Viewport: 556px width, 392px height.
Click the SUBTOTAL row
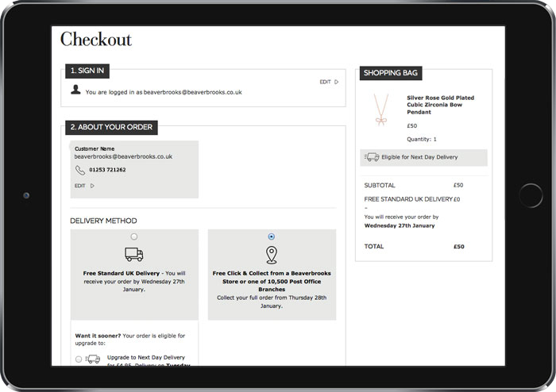(x=414, y=185)
